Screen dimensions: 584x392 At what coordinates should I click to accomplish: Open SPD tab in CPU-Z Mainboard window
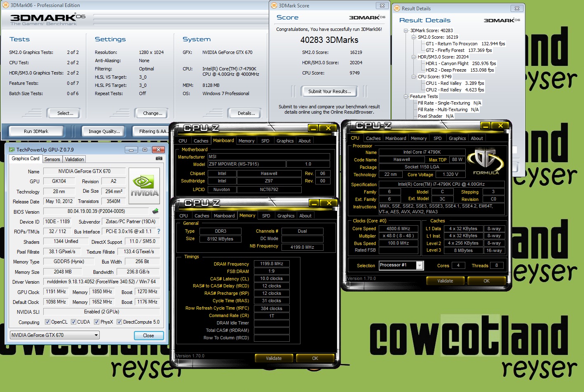point(265,141)
